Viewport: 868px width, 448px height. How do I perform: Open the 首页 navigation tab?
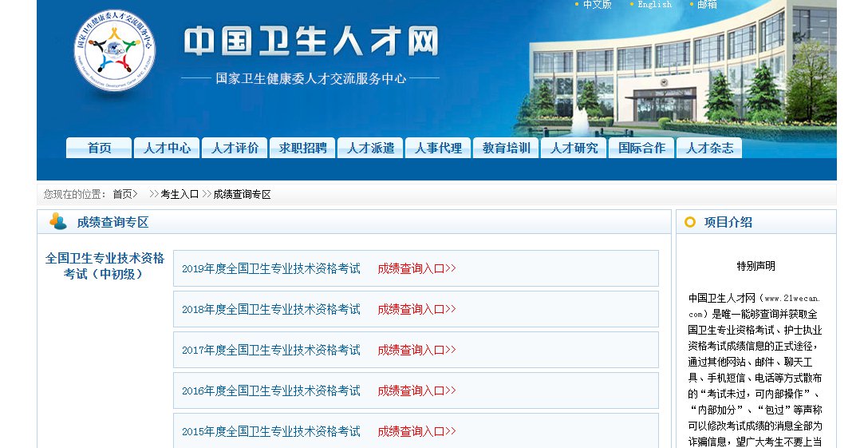click(x=99, y=148)
